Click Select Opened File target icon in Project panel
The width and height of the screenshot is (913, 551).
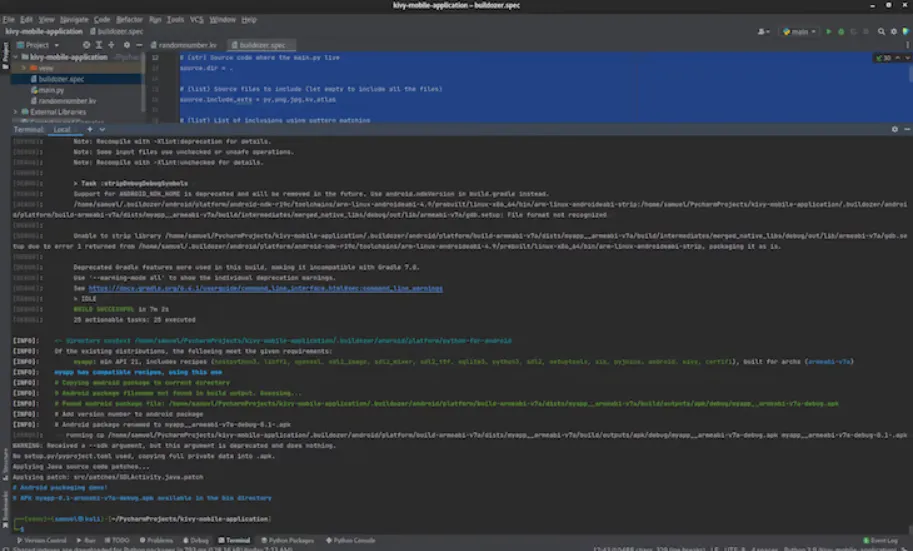pyautogui.click(x=86, y=45)
